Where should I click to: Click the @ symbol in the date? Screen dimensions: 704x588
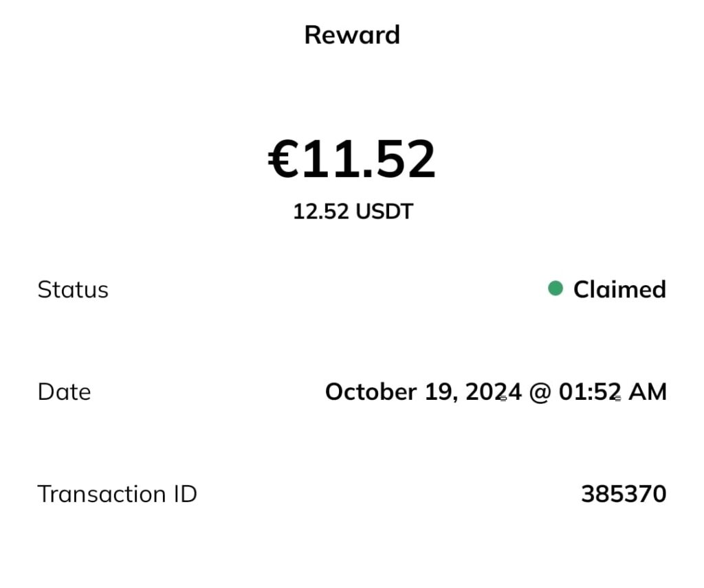540,392
